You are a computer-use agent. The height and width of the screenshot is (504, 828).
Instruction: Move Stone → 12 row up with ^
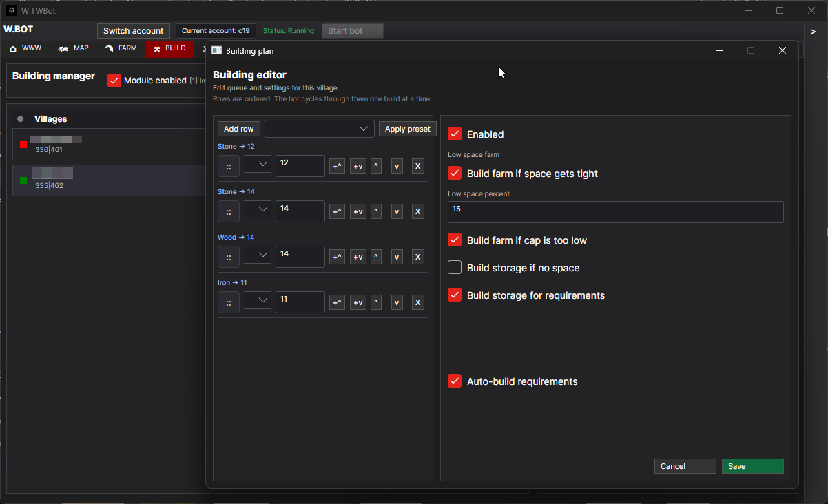tap(376, 166)
